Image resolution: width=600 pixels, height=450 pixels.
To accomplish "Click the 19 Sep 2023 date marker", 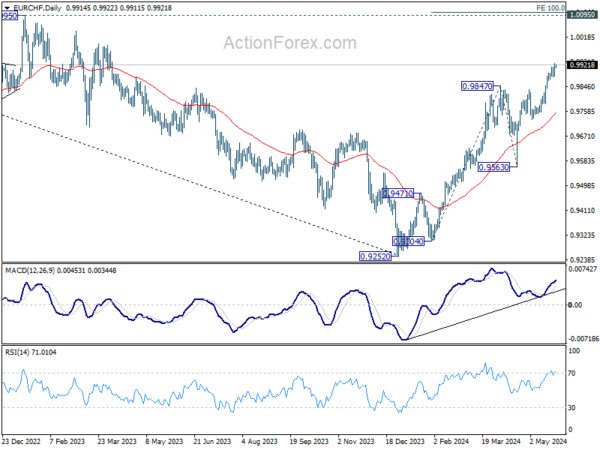I will [309, 441].
